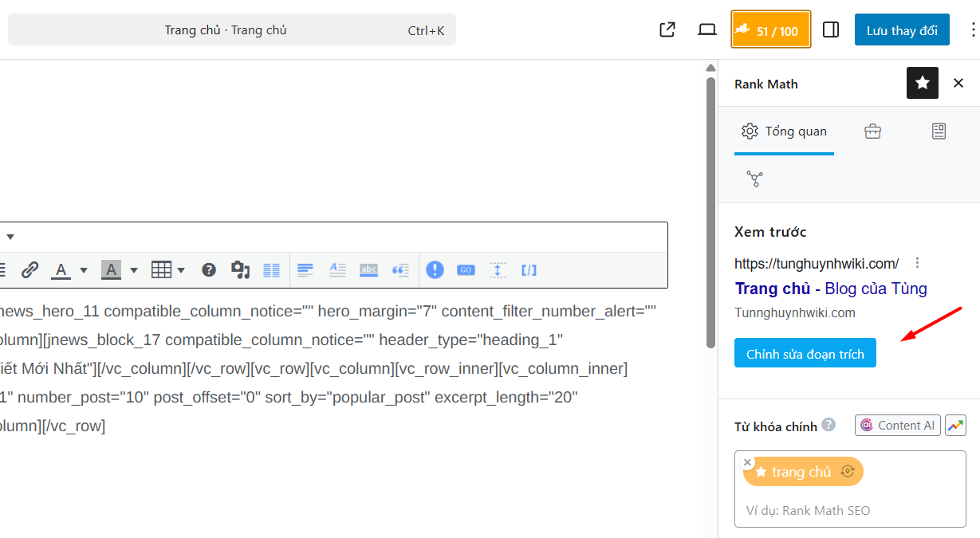
Task: Click the Chỉnh sửa đoạn trích button
Action: (805, 353)
